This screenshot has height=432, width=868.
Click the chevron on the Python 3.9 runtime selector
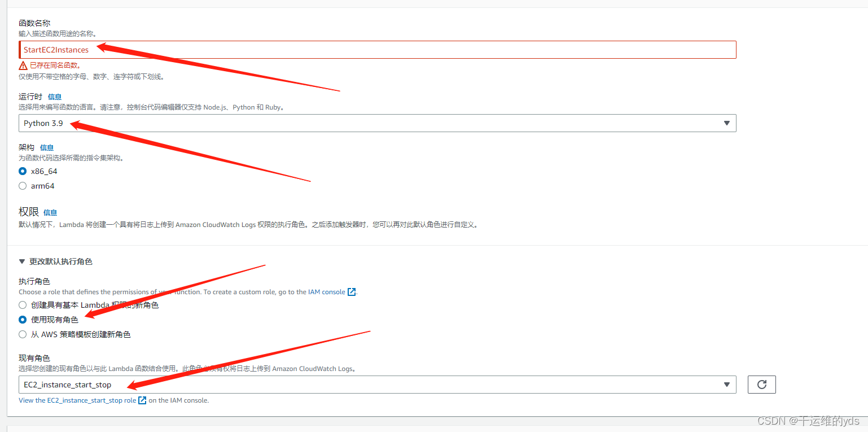pos(726,123)
